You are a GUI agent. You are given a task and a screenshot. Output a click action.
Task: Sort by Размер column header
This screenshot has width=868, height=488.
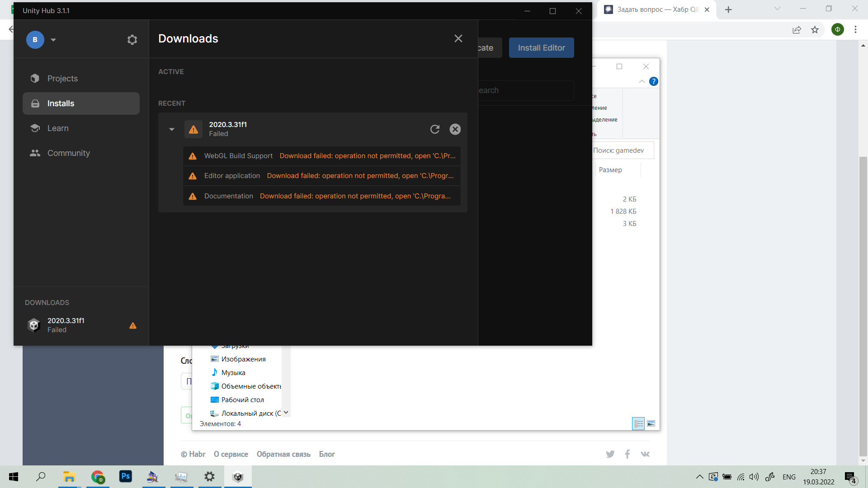(x=610, y=170)
